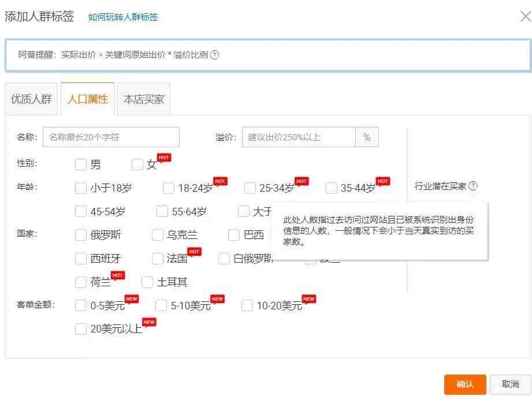Tick the 法国 country checkbox
Screen dimensions: 532x400
click(x=157, y=259)
